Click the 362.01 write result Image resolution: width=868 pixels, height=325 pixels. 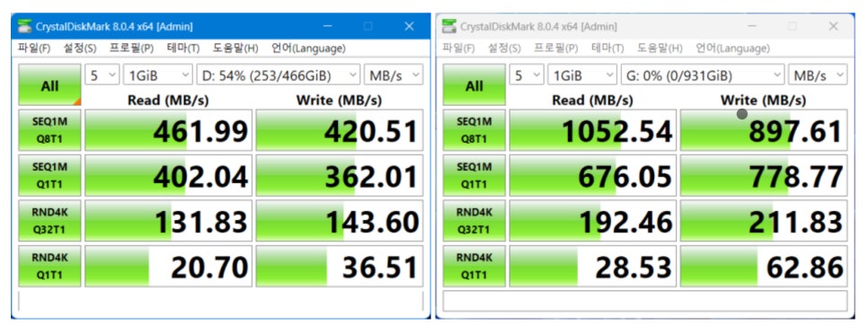[x=340, y=175]
